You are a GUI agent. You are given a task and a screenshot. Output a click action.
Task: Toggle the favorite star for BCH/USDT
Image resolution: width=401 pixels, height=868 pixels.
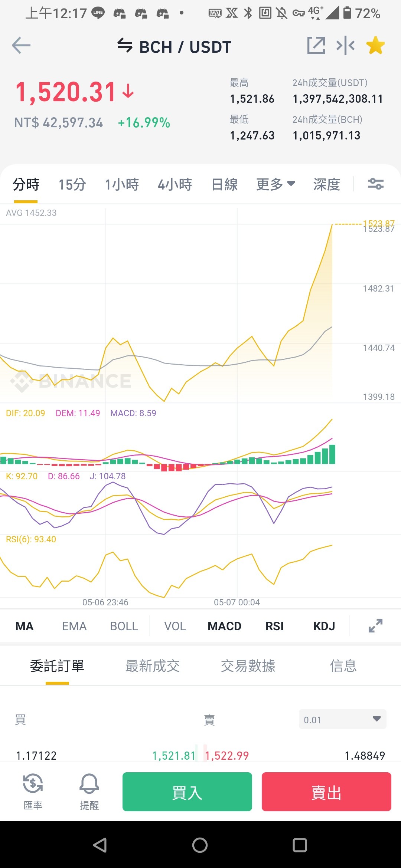click(x=375, y=46)
